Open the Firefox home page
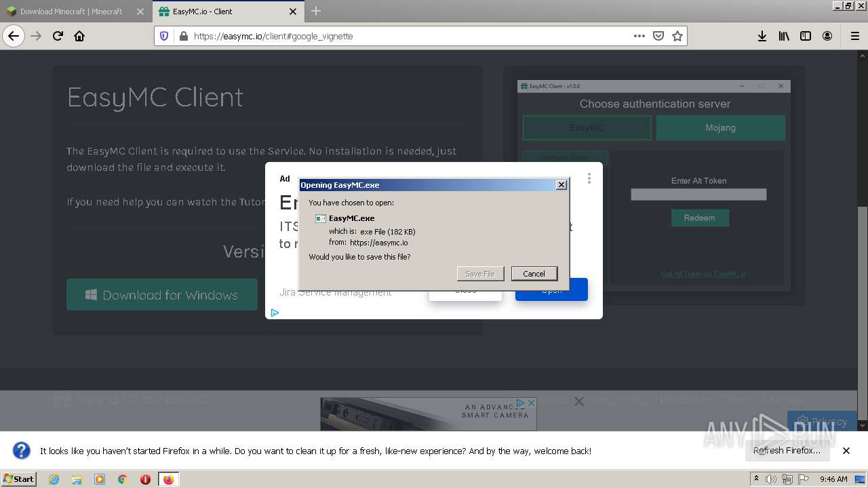The image size is (868, 488). [79, 36]
